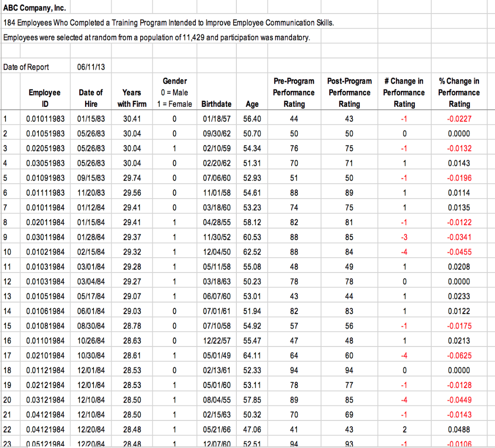Click percent change -0.0455
The width and height of the screenshot is (495, 448).
(459, 252)
